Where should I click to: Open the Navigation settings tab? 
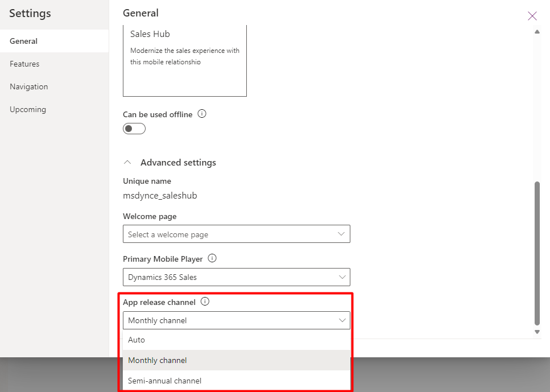tap(54, 86)
